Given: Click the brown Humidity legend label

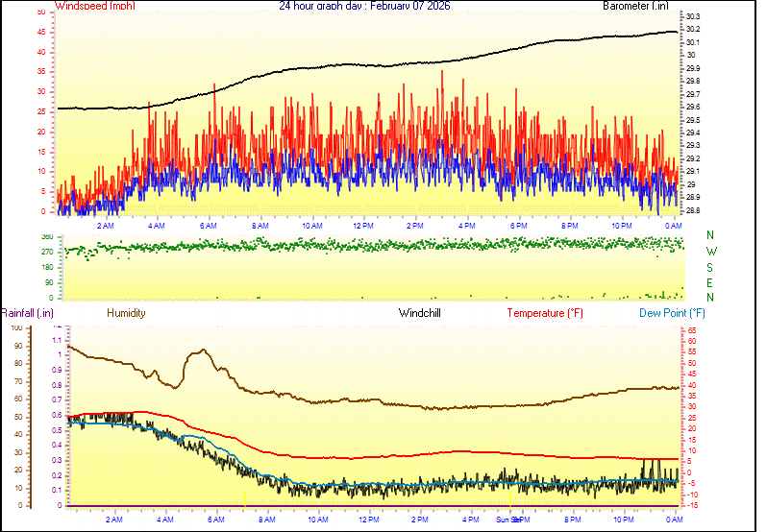Looking at the screenshot, I should pyautogui.click(x=126, y=313).
